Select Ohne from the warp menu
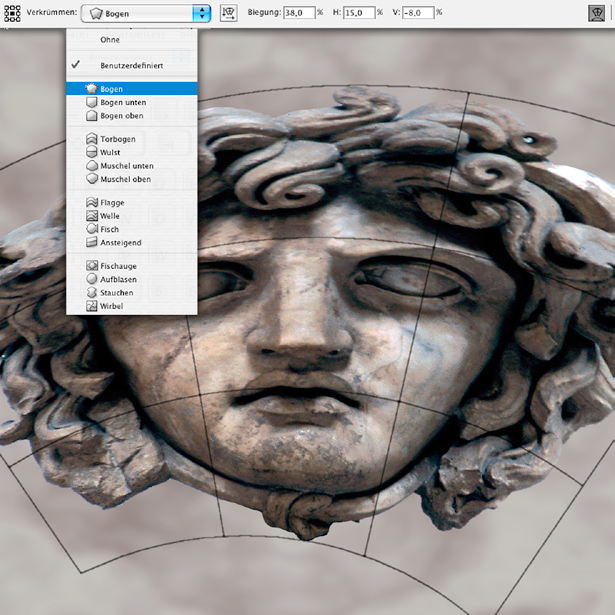615x615 pixels. point(110,40)
